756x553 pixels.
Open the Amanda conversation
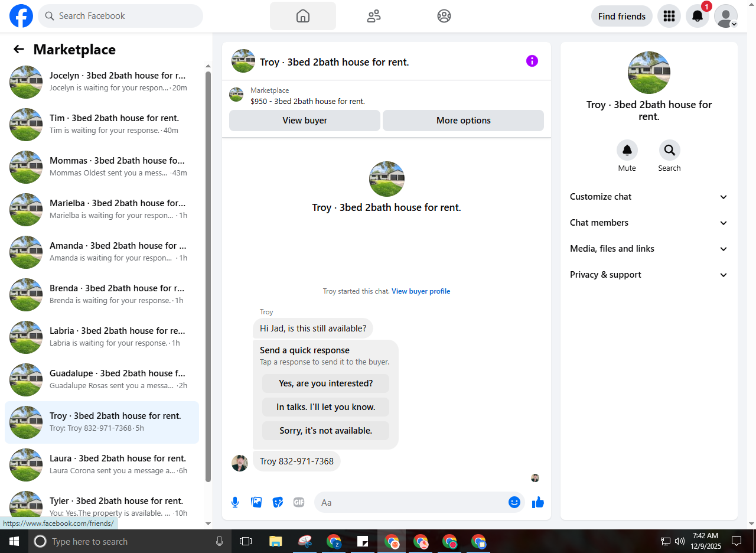tap(102, 252)
